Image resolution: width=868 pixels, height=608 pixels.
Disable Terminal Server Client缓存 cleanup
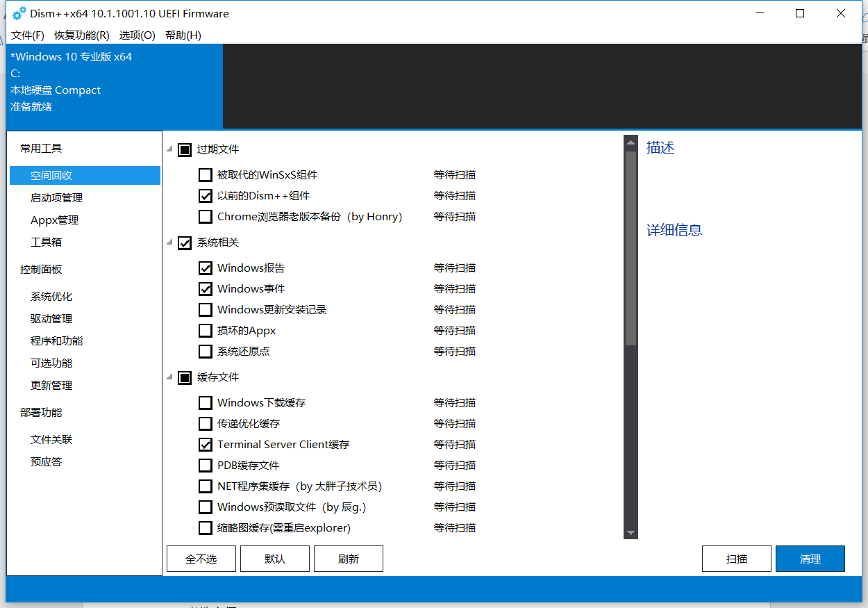click(x=205, y=444)
